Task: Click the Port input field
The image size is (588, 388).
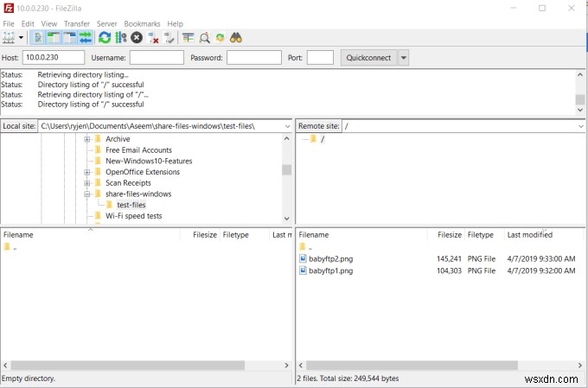Action: [320, 57]
